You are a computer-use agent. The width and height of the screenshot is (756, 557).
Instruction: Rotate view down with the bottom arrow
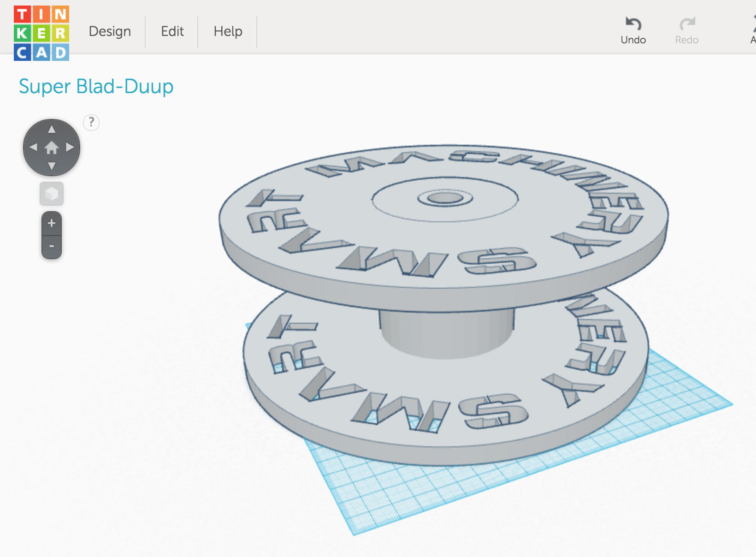[x=52, y=166]
